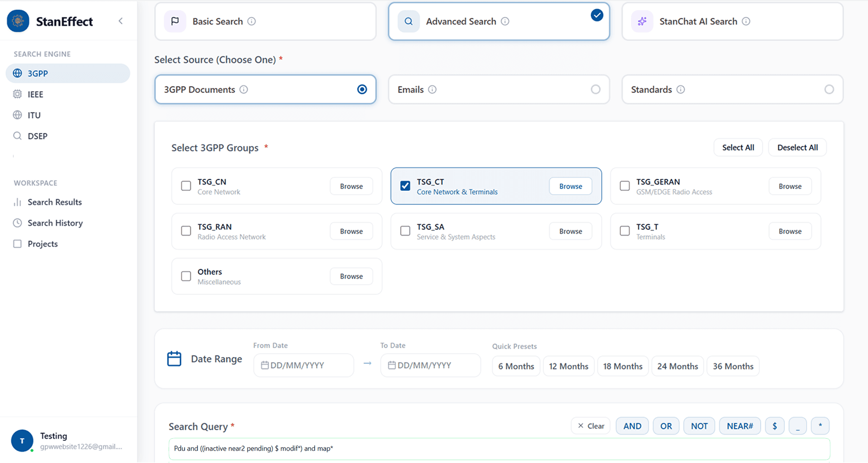Check the Others Miscellaneous checkbox
The height and width of the screenshot is (463, 868).
(x=186, y=276)
